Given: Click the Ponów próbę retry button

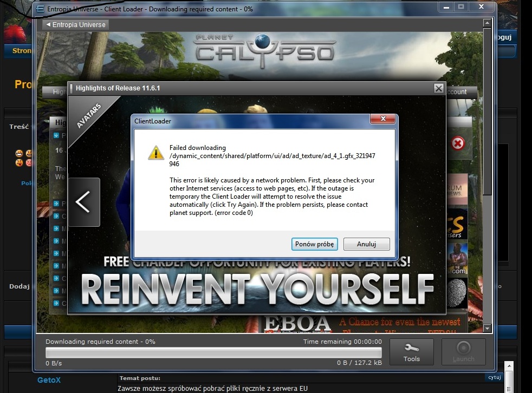Looking at the screenshot, I should point(315,244).
